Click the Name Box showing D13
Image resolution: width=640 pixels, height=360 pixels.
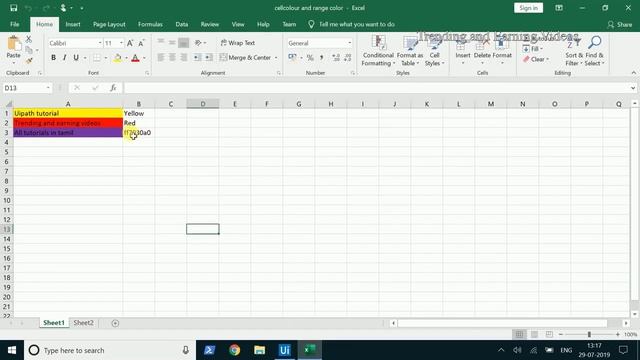tap(27, 88)
